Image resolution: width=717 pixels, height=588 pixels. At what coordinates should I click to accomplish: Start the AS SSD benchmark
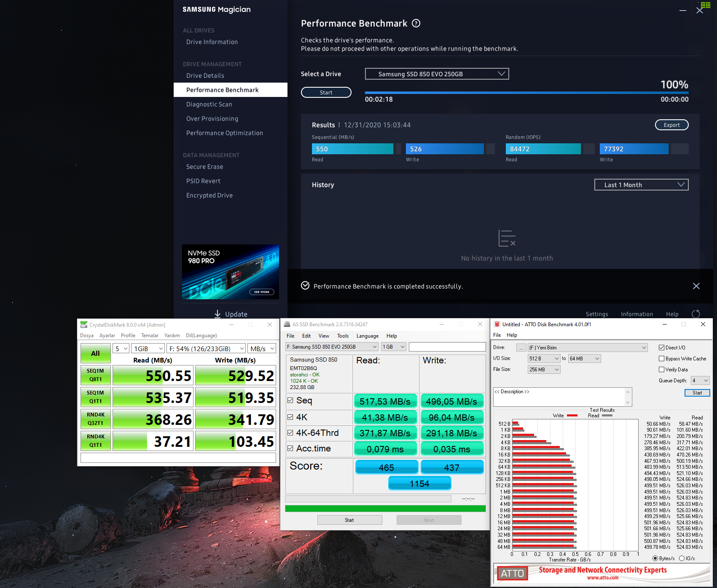(x=349, y=520)
